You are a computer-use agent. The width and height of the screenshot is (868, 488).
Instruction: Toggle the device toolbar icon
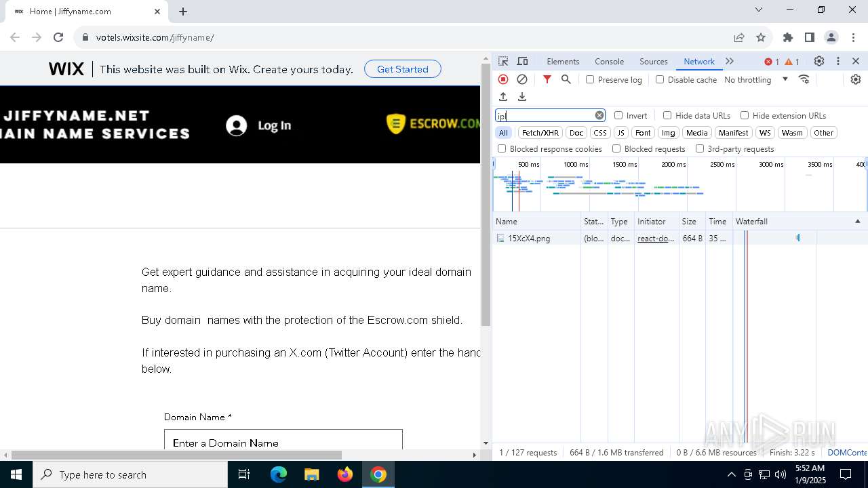click(x=522, y=61)
